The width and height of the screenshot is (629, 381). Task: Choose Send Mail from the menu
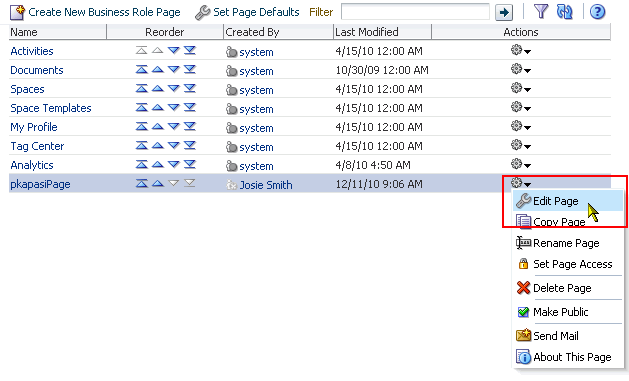568,336
